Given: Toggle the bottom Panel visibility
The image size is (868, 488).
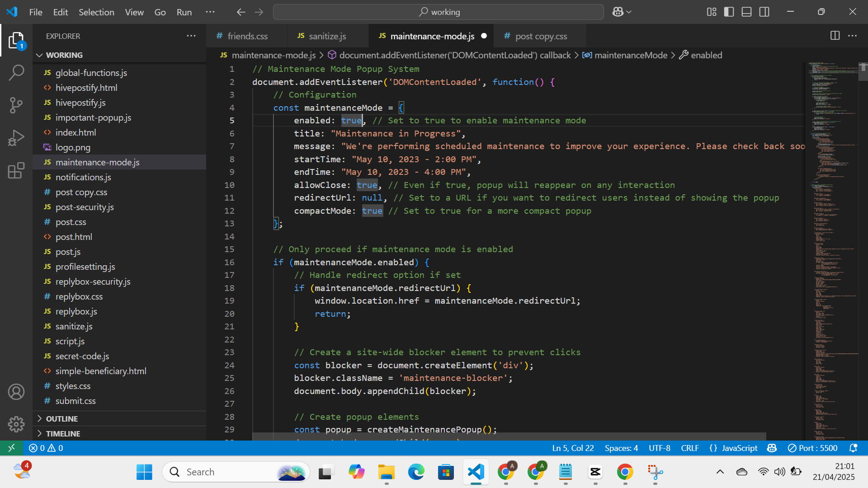Looking at the screenshot, I should (747, 12).
